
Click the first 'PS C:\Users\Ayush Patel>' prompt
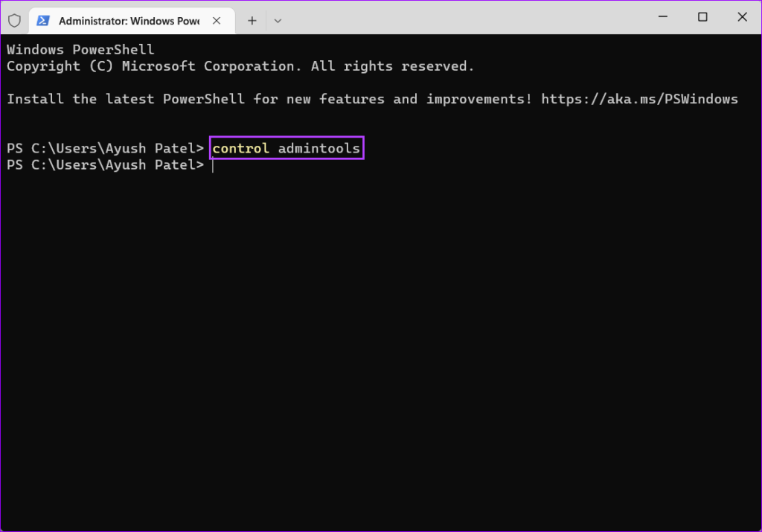point(105,149)
